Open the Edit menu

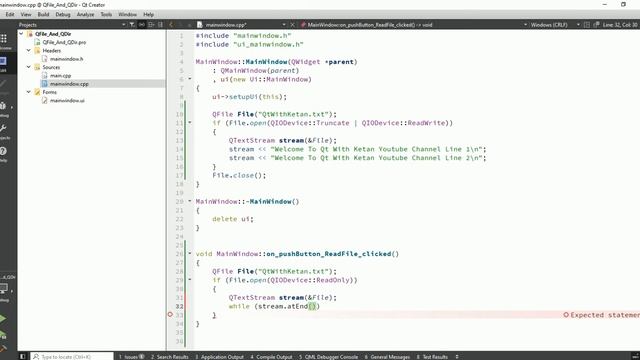coord(10,14)
